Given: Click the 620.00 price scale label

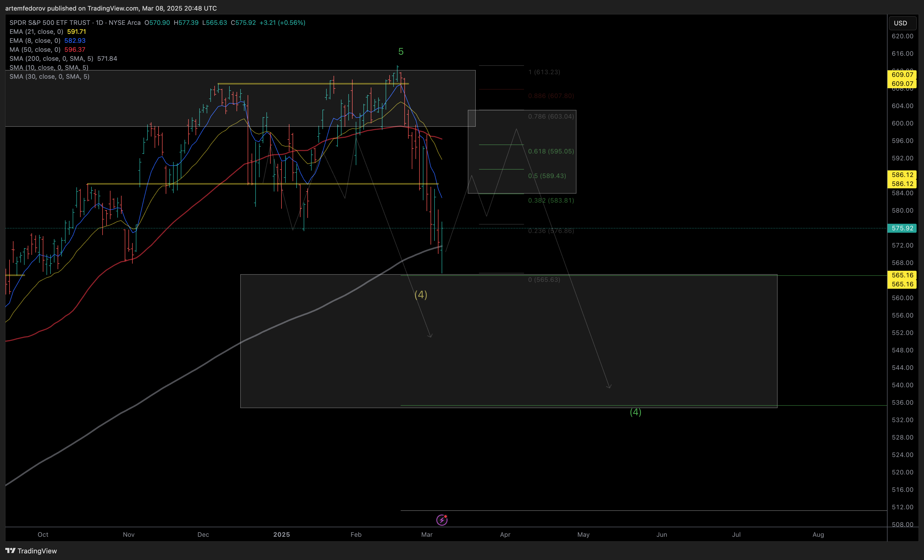Looking at the screenshot, I should coord(902,36).
